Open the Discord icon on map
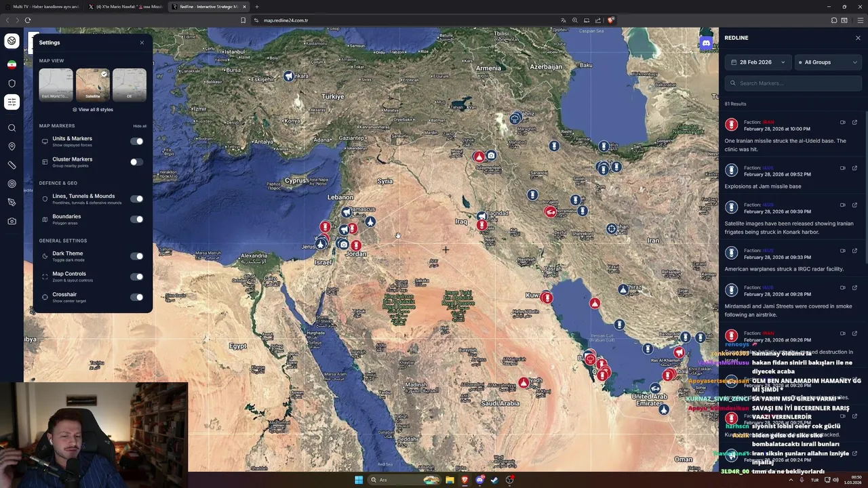Image resolution: width=868 pixels, height=488 pixels. (x=706, y=43)
